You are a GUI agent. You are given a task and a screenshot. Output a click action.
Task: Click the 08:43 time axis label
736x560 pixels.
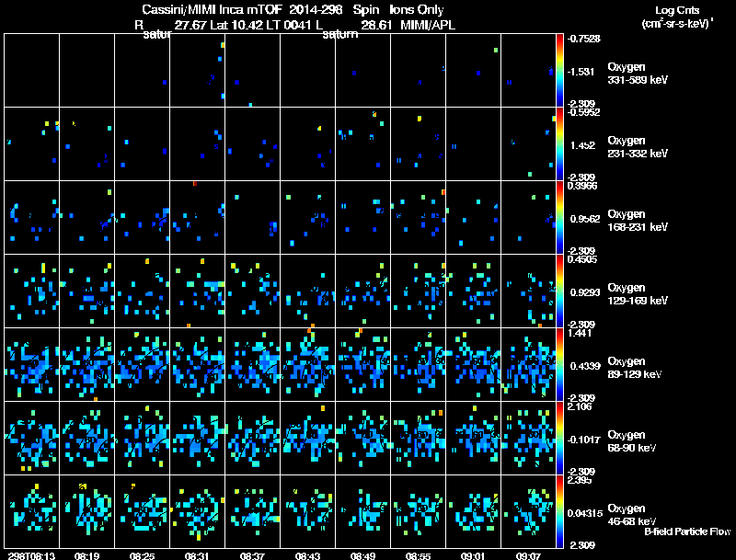point(308,555)
